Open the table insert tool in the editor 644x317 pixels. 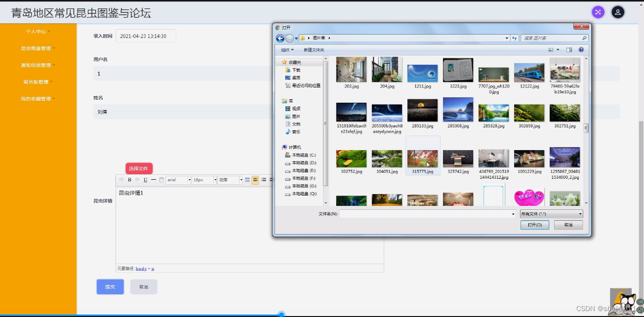tap(247, 180)
